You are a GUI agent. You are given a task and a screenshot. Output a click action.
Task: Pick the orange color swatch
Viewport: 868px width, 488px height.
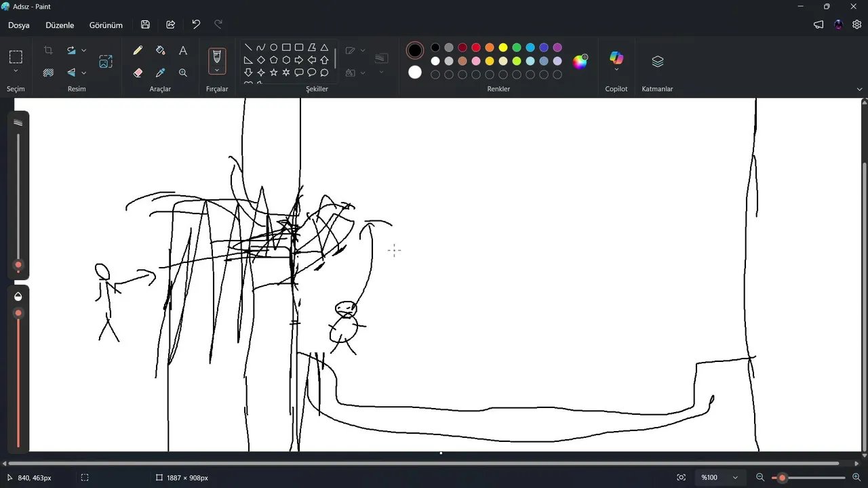click(x=490, y=47)
